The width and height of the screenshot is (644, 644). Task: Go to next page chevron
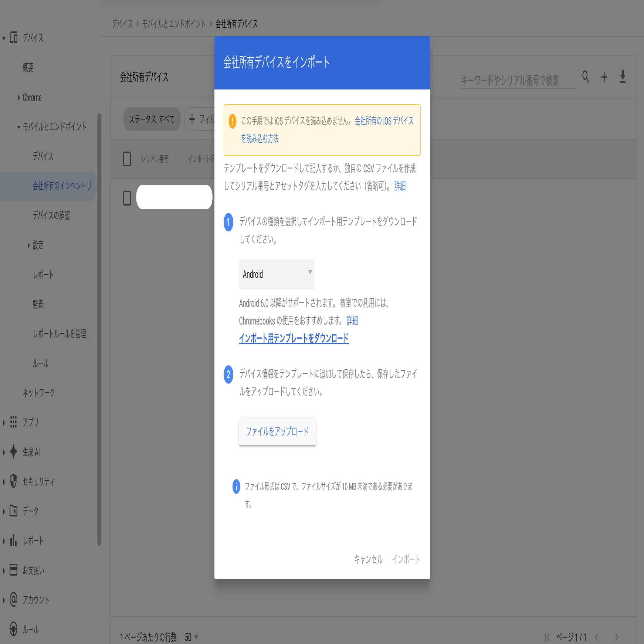pos(616,637)
